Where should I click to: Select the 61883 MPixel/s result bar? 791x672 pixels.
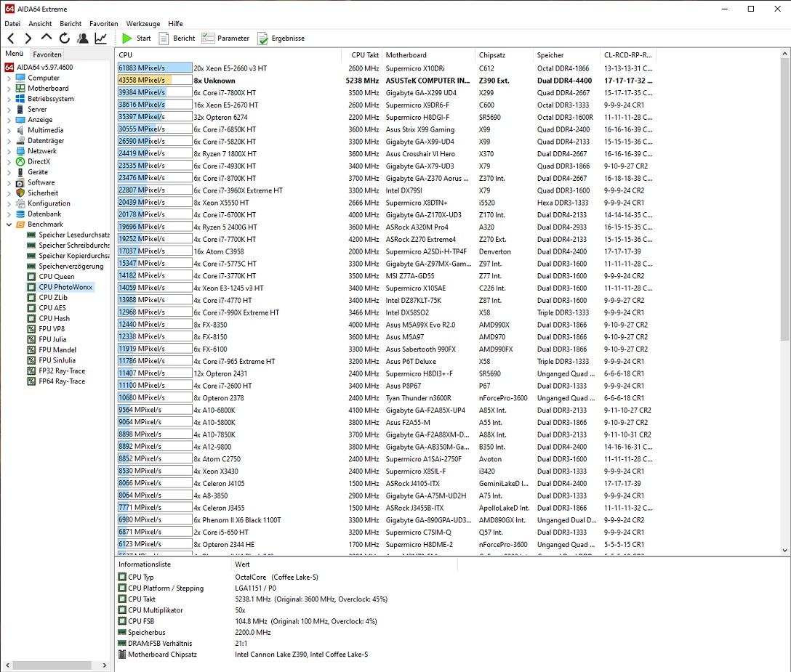tap(155, 68)
